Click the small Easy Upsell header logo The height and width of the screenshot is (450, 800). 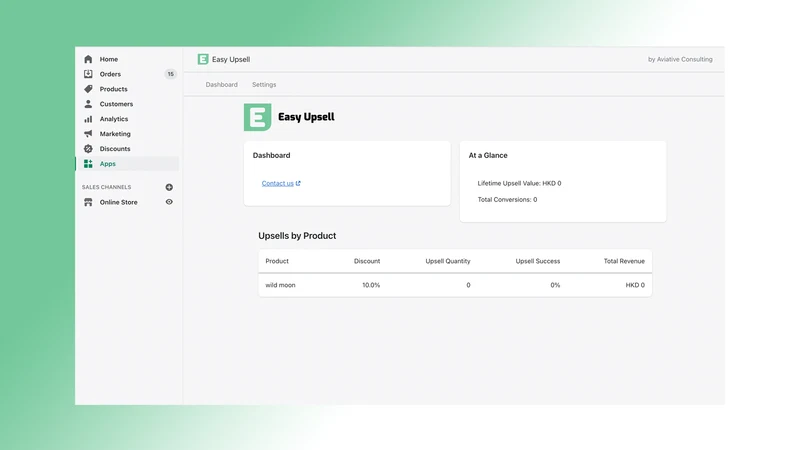(x=203, y=59)
